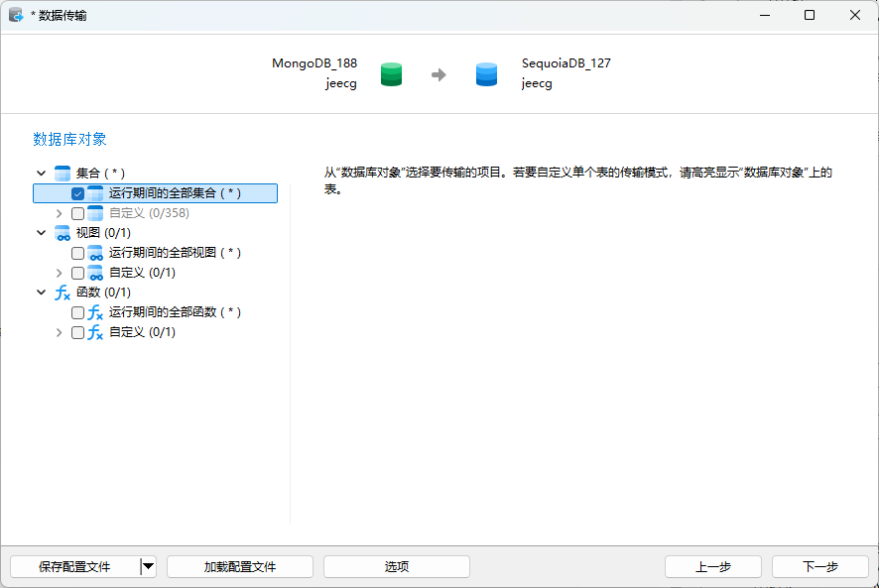Click the collections (集合) table icon

point(63,174)
